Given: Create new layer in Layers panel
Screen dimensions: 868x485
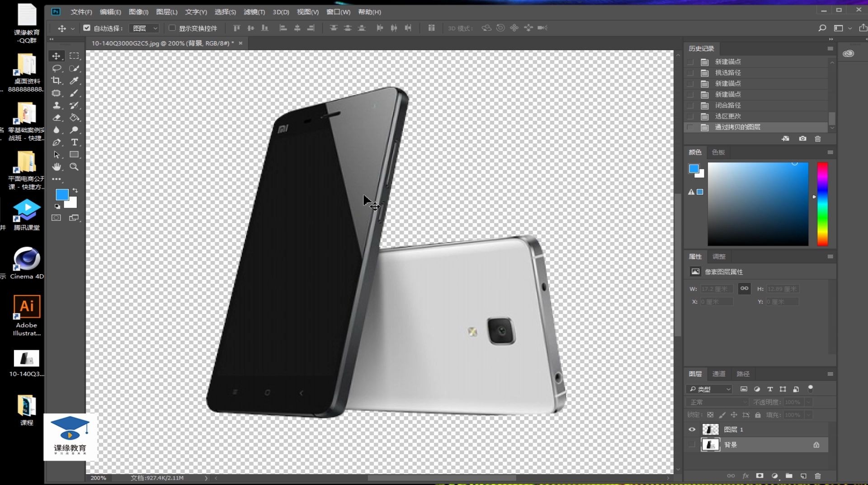Looking at the screenshot, I should (803, 475).
